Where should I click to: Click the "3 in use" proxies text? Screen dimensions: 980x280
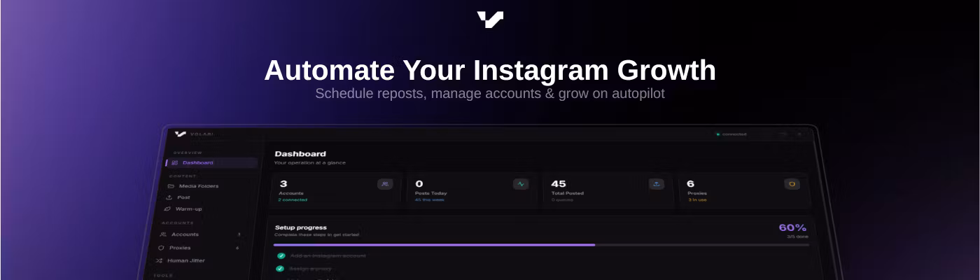coord(699,200)
